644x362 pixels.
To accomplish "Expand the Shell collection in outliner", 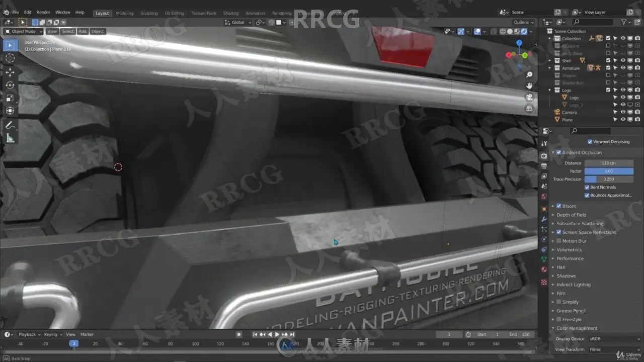I will [x=550, y=60].
